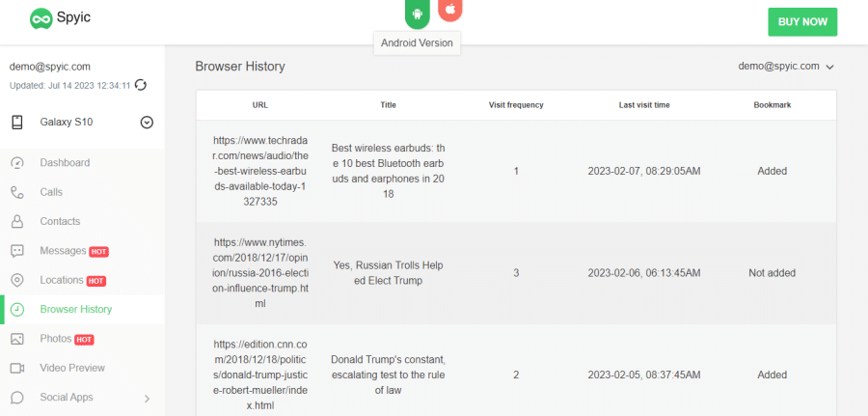
Task: Click the Browser History clock icon
Action: [x=17, y=310]
